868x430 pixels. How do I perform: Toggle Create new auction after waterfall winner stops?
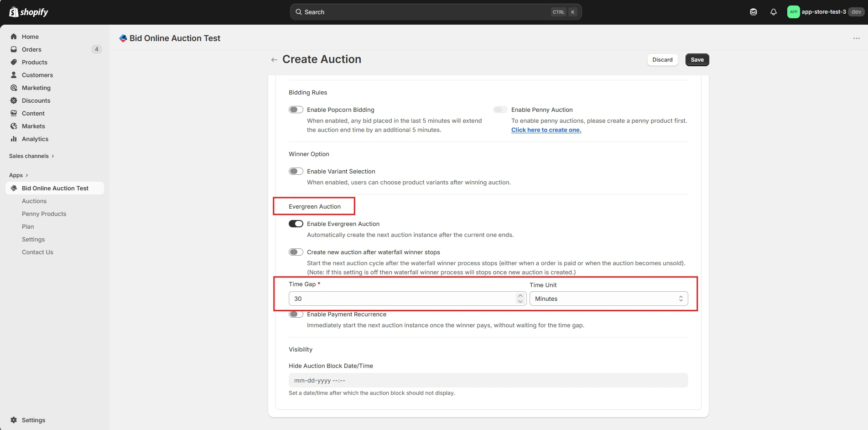click(x=296, y=252)
